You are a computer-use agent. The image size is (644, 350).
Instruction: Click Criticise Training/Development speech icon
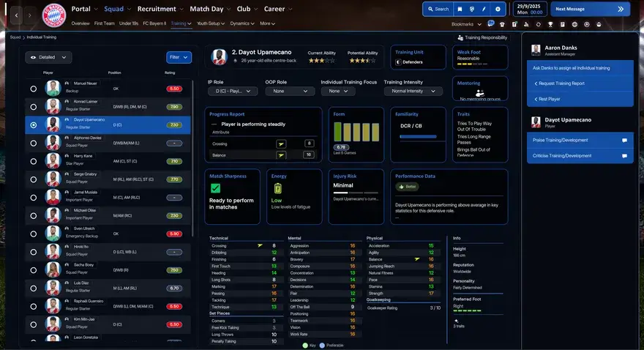pos(624,156)
